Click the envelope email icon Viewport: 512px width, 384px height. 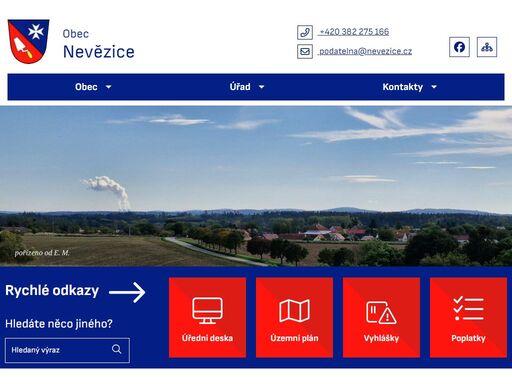point(305,52)
